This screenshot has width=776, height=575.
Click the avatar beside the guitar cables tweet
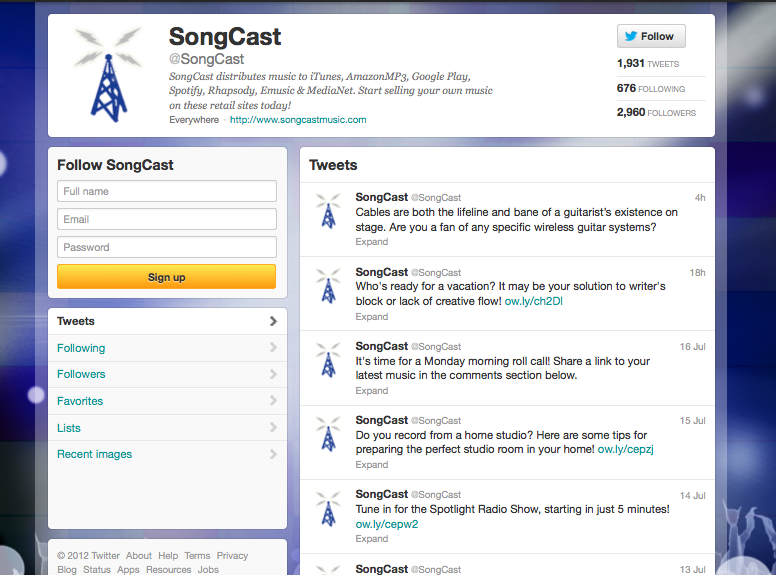[x=328, y=211]
